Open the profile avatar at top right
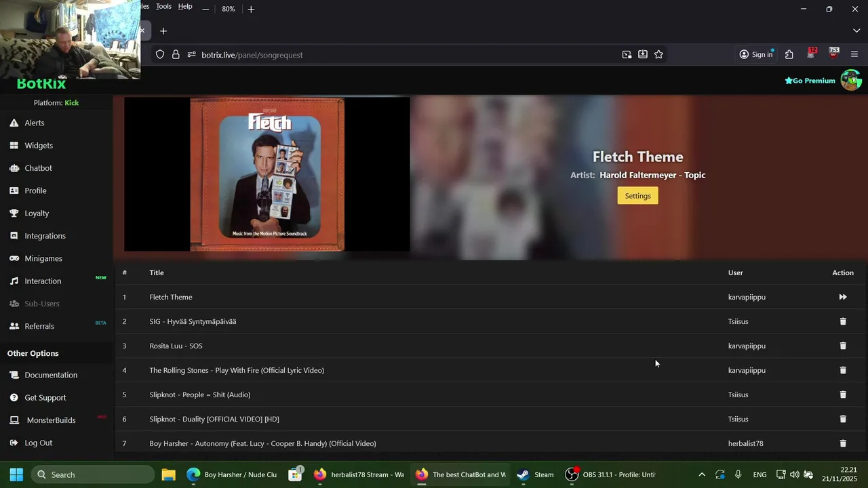Viewport: 868px width, 488px height. [850, 80]
